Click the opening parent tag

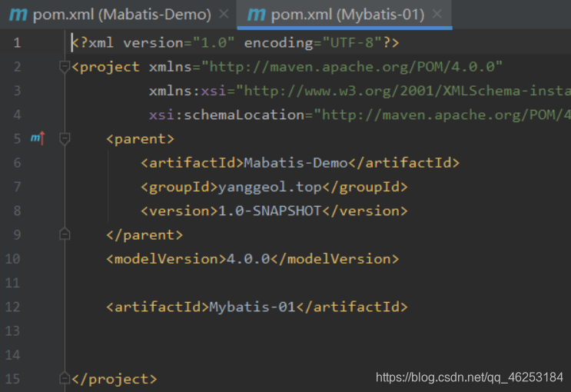click(140, 139)
